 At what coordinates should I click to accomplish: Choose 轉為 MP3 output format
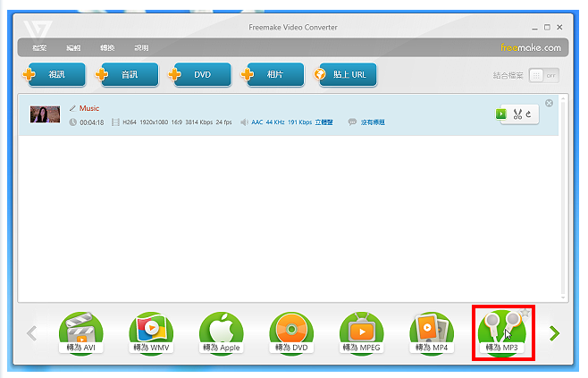pyautogui.click(x=501, y=333)
